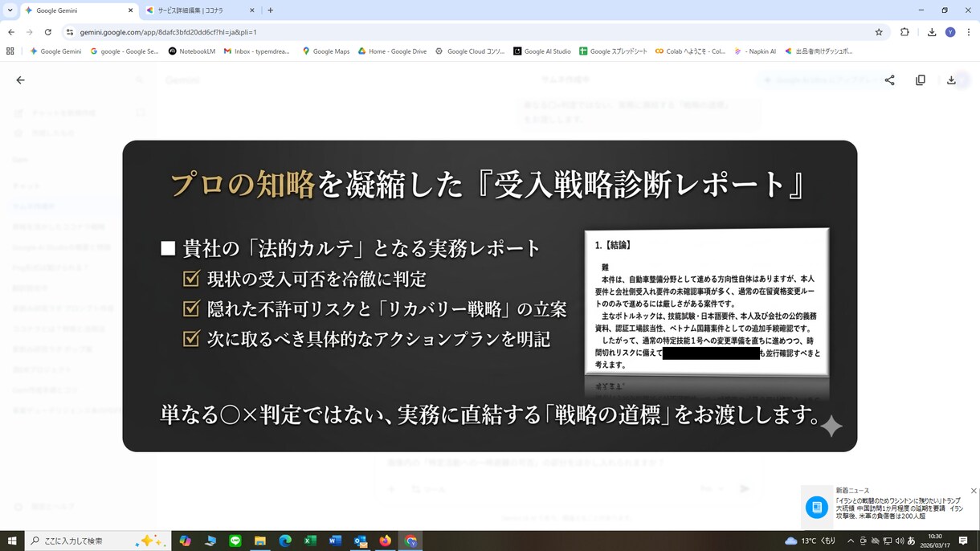The width and height of the screenshot is (980, 551).
Task: Open Chrome three-dot menu
Action: click(969, 32)
